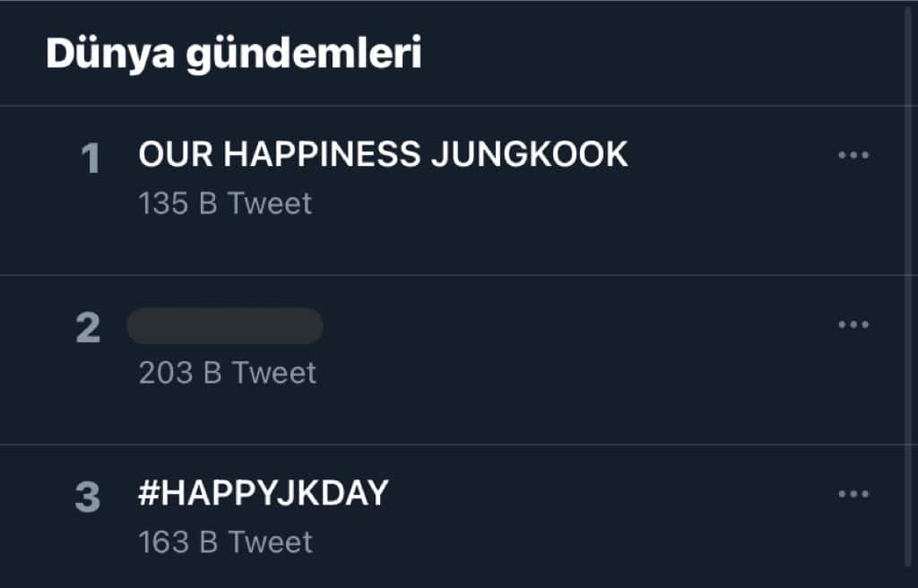Click the 163 B Tweet count
Image resolution: width=918 pixels, height=588 pixels.
click(x=225, y=542)
